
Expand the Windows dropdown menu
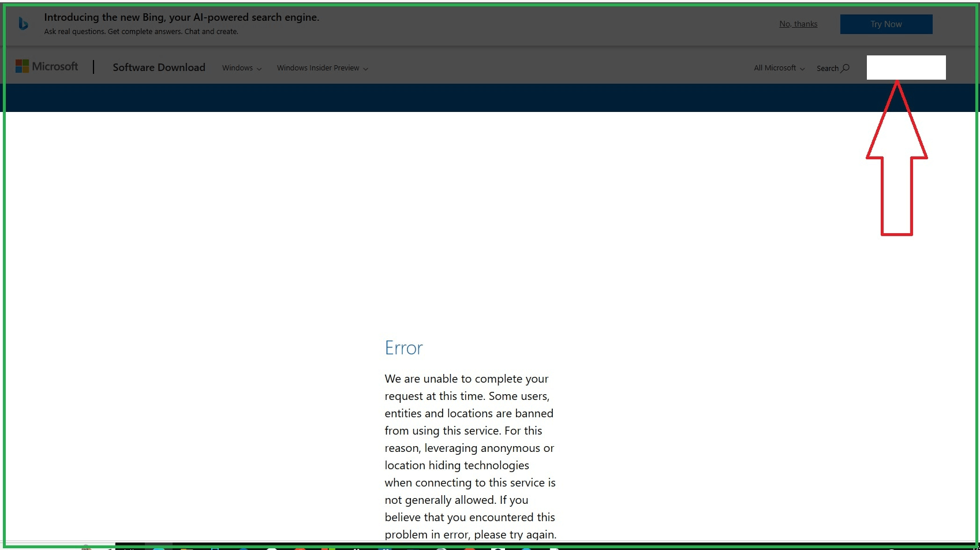pos(242,68)
